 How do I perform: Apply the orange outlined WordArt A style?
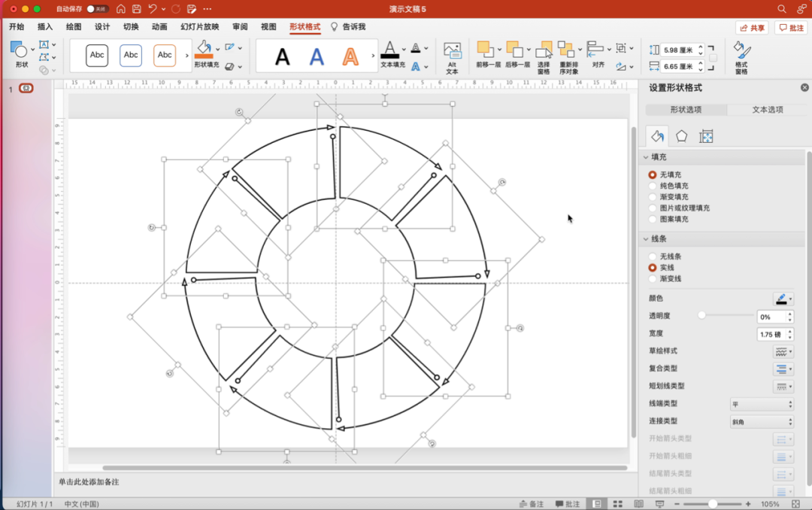(x=350, y=56)
